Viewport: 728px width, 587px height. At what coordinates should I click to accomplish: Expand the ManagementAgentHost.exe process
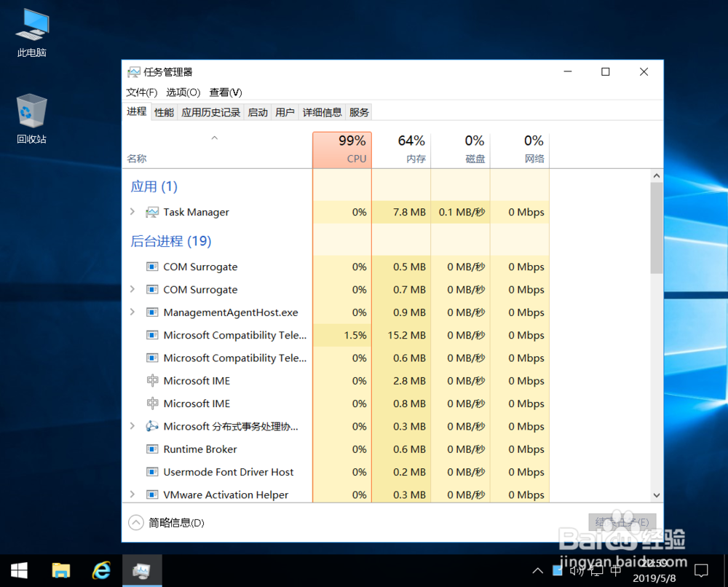click(x=132, y=312)
